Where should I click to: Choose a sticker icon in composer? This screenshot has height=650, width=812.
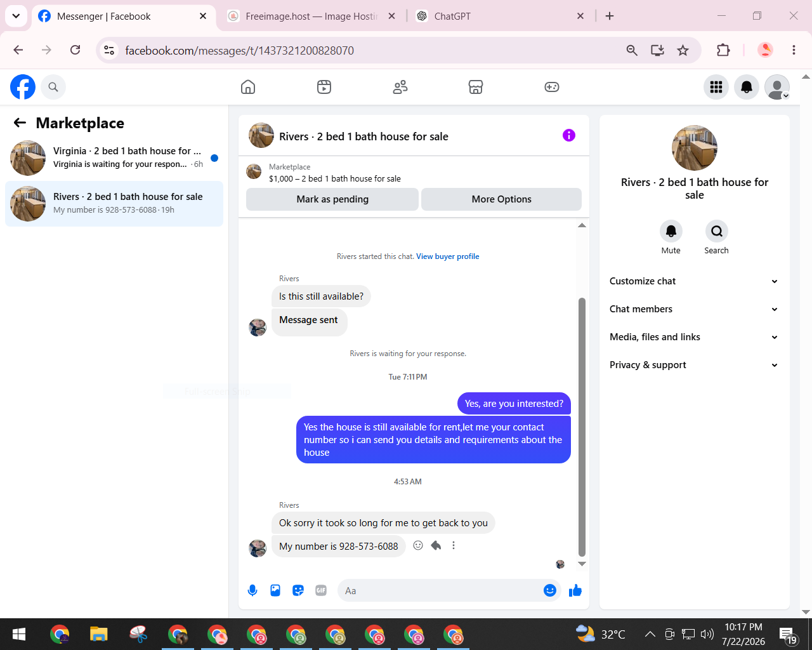tap(298, 590)
